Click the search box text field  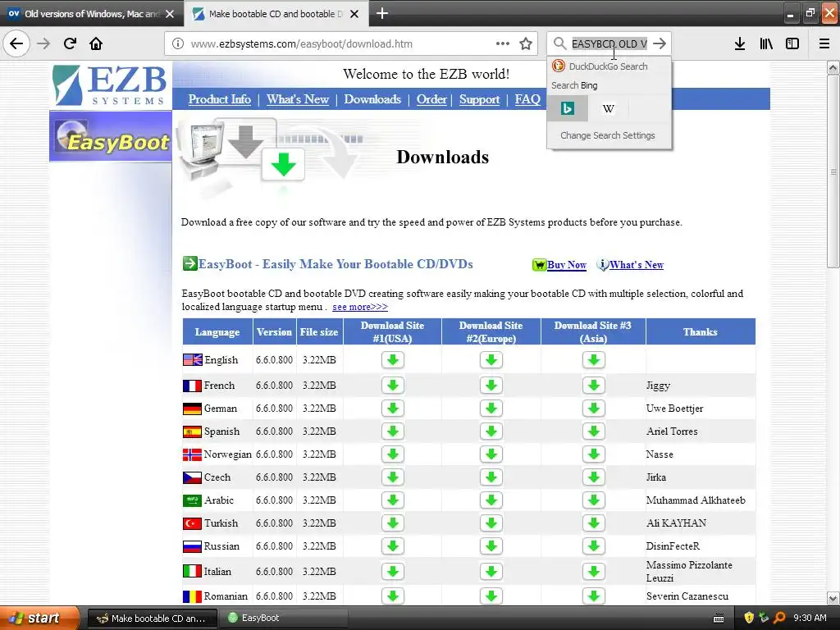click(609, 43)
